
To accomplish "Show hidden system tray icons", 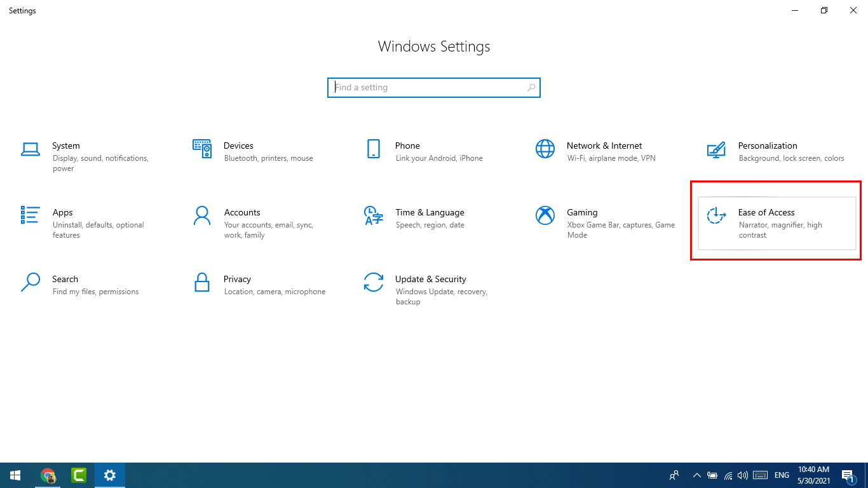I will tap(697, 475).
